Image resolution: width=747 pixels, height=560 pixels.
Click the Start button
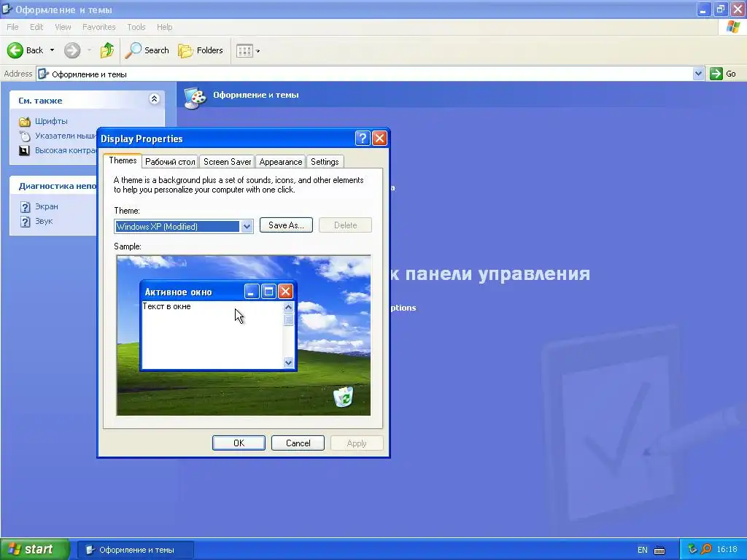pos(35,550)
